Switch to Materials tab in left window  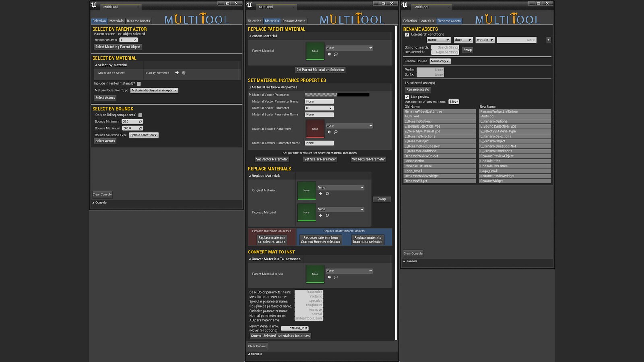point(116,21)
